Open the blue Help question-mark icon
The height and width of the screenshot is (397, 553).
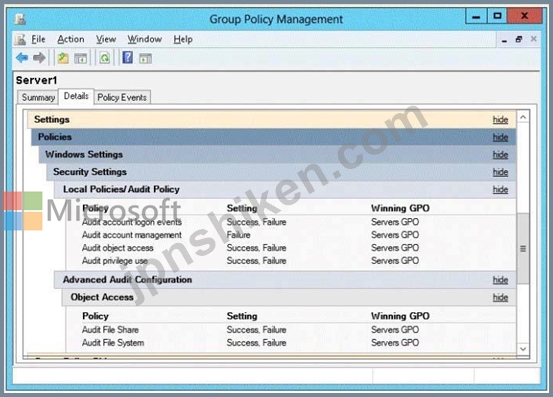pyautogui.click(x=127, y=57)
